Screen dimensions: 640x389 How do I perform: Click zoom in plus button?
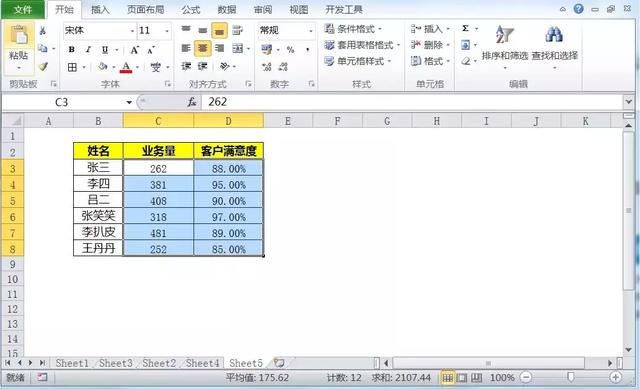tap(616, 378)
